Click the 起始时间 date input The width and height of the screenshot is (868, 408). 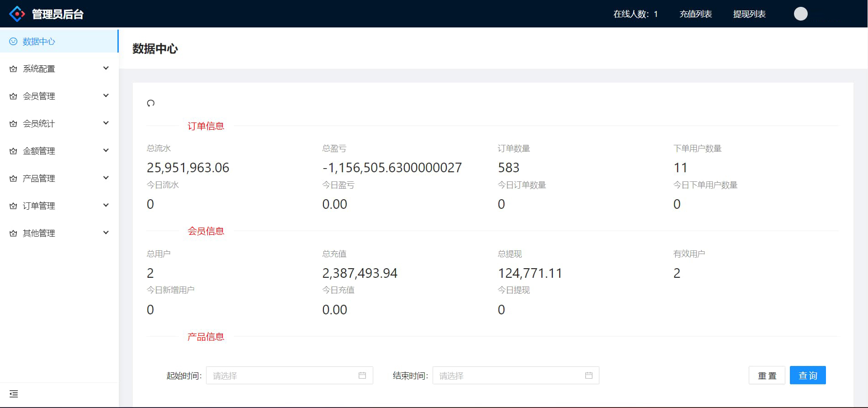click(290, 376)
